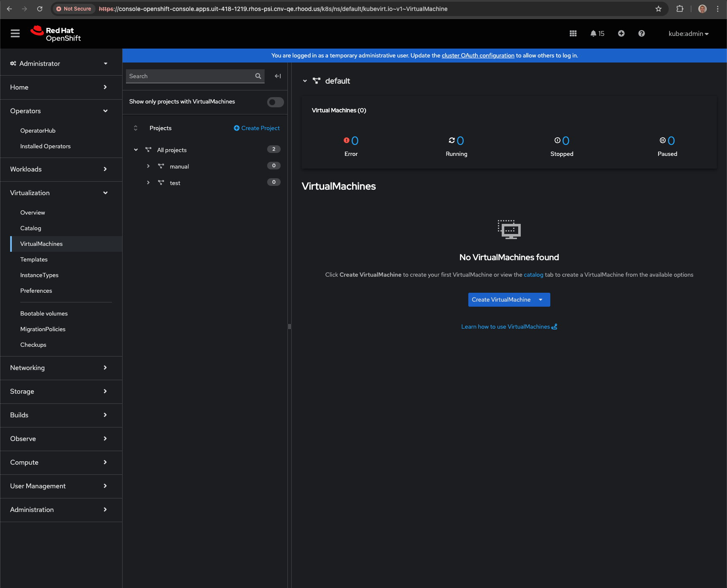
Task: Open the kube:admin user dropdown
Action: (688, 34)
